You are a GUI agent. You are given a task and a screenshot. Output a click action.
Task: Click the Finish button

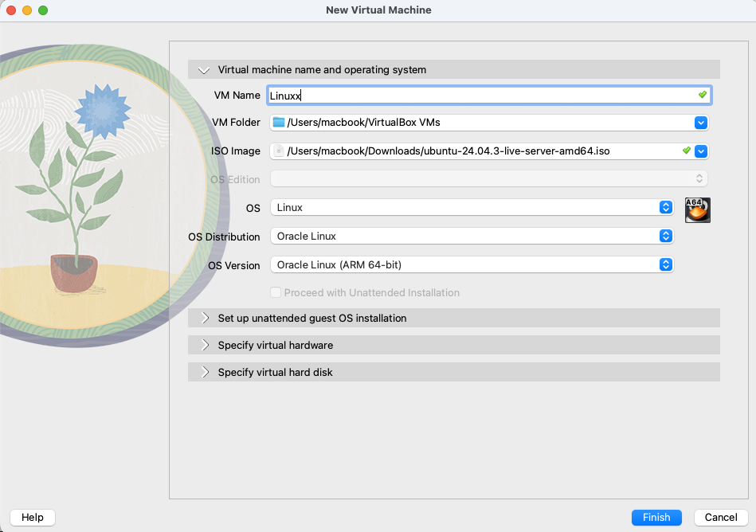pos(656,517)
